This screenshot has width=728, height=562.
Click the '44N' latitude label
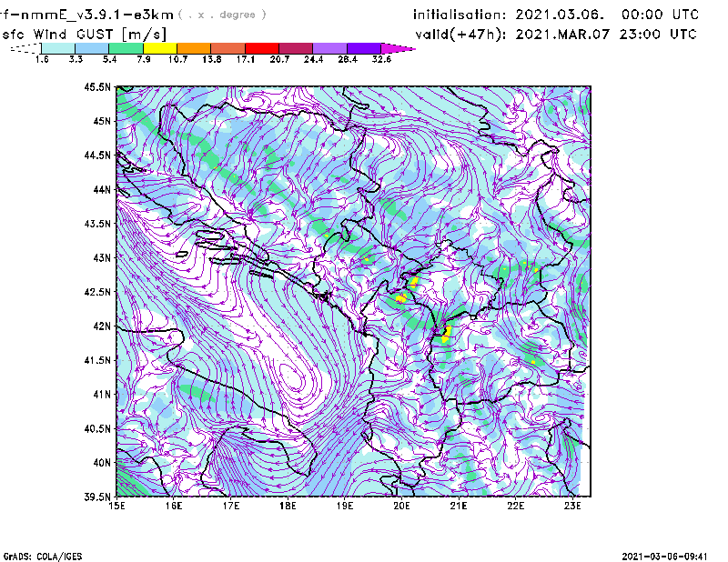(x=102, y=189)
